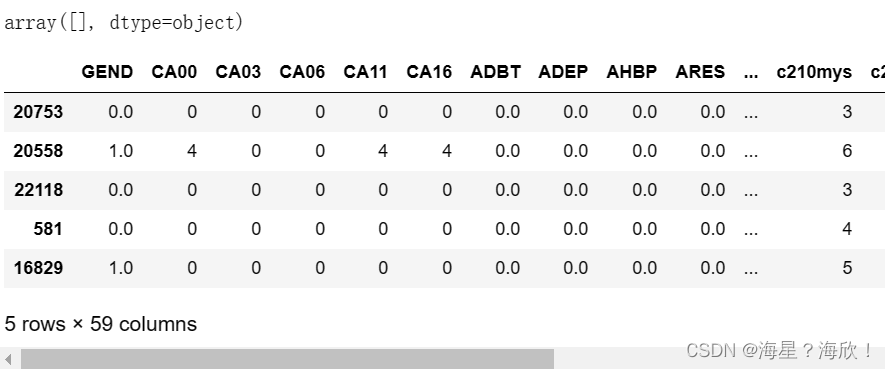
Task: Select the ARES column header
Action: 700,72
